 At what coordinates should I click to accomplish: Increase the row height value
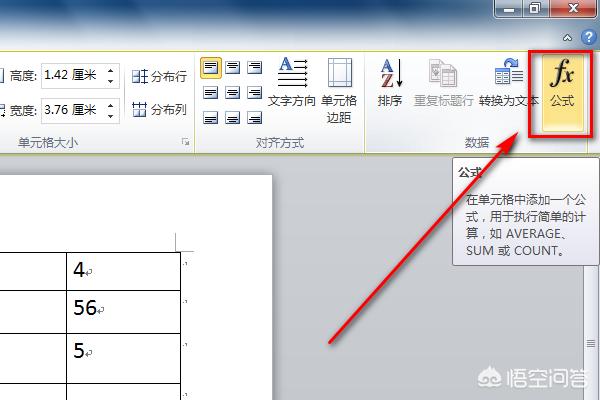111,70
